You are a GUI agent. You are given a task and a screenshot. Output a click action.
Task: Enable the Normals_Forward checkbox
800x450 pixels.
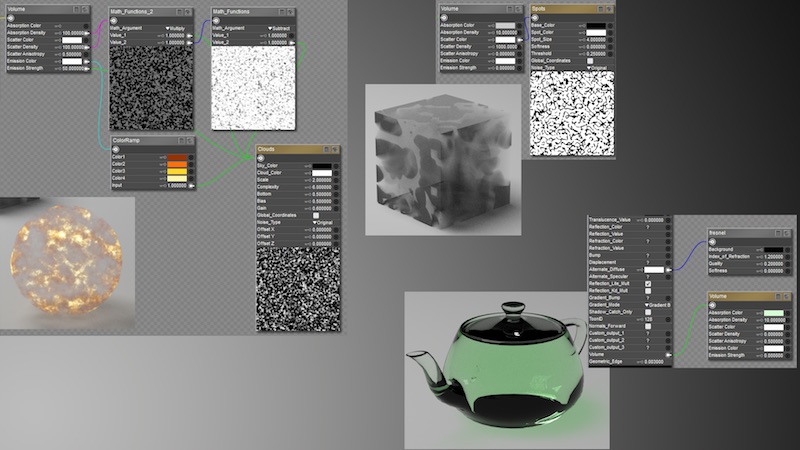pos(648,326)
